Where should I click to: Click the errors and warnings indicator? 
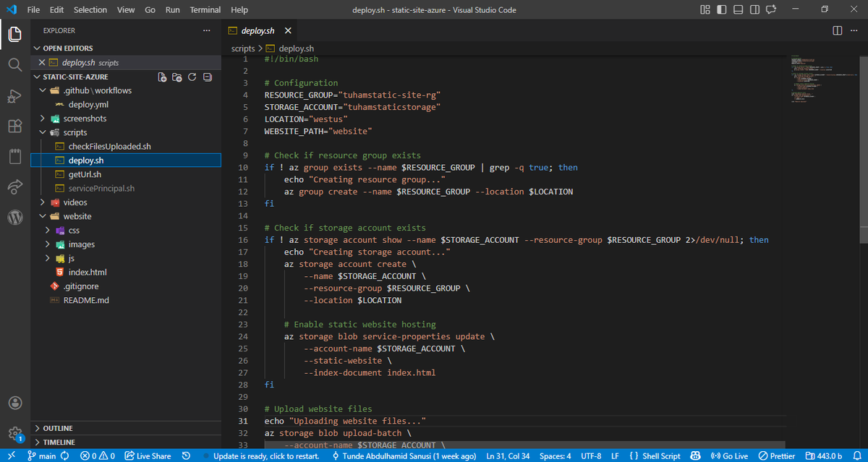tap(98, 456)
